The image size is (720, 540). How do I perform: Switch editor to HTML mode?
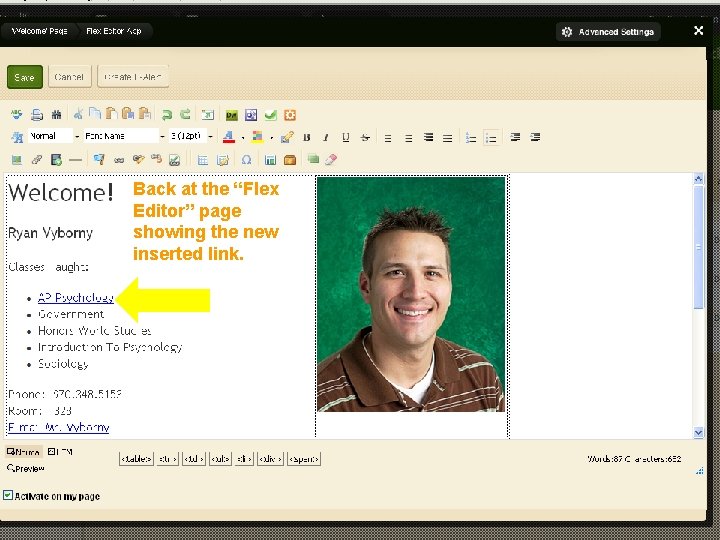pos(61,453)
